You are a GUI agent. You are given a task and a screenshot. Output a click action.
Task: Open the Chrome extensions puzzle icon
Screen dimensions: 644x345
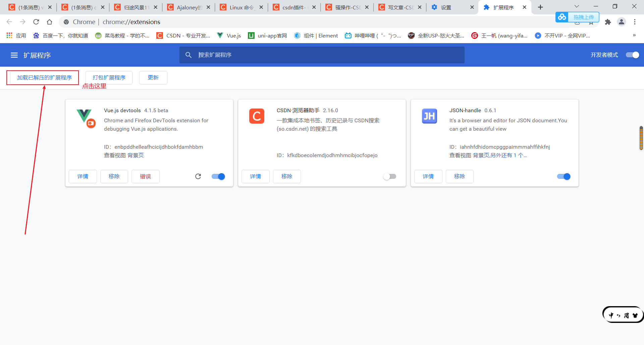(608, 22)
